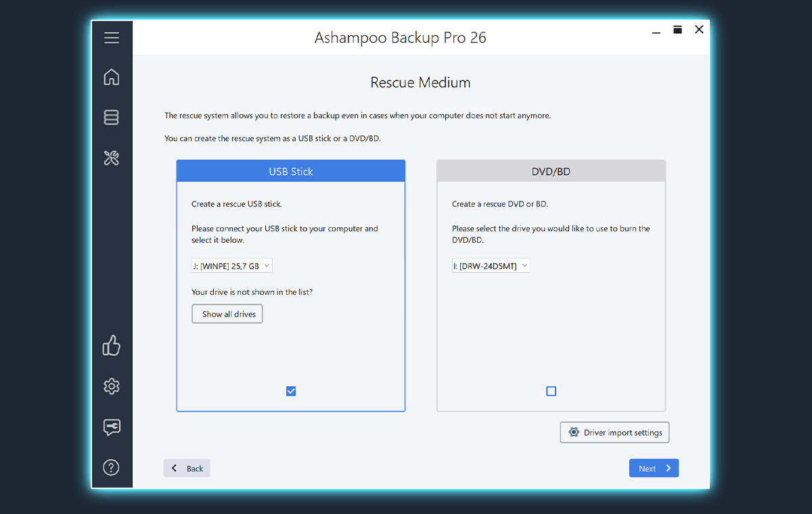Uncheck the USB Stick checkbox

291,391
